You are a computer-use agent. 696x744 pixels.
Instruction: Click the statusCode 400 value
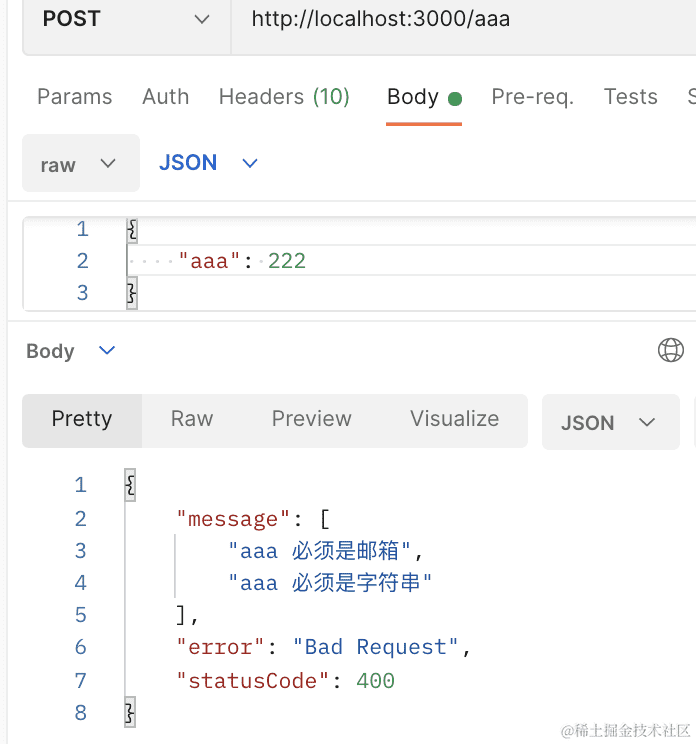click(x=375, y=681)
